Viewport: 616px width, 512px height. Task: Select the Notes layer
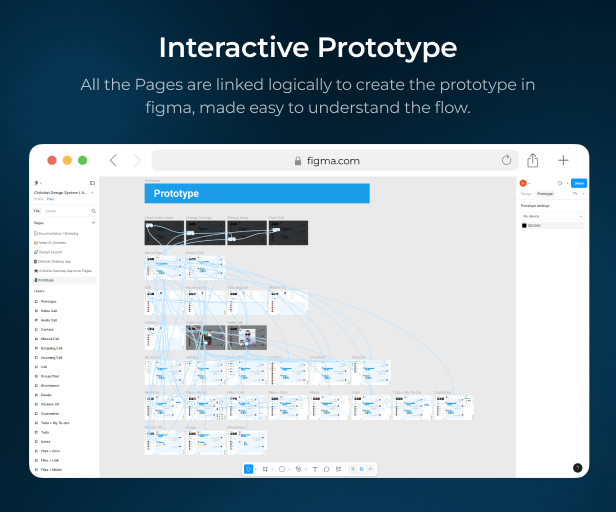[45, 442]
